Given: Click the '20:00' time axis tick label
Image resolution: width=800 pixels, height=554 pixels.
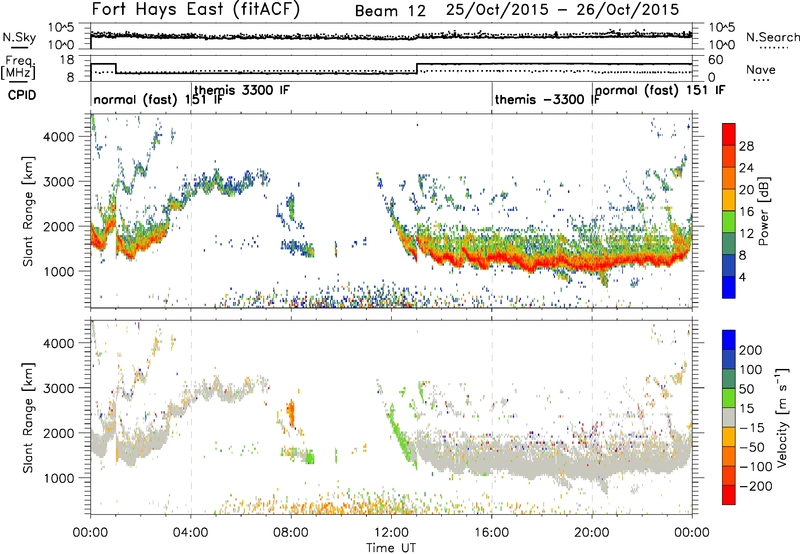Looking at the screenshot, I should coord(592,533).
